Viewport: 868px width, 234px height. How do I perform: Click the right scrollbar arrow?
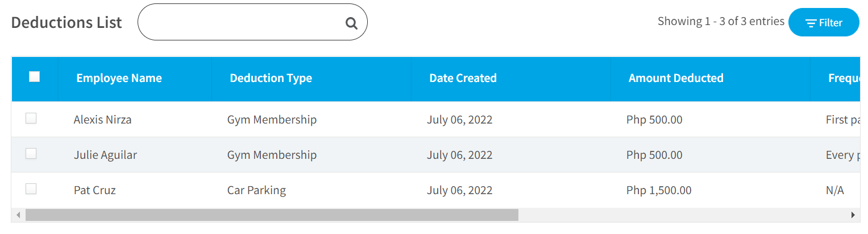[853, 215]
